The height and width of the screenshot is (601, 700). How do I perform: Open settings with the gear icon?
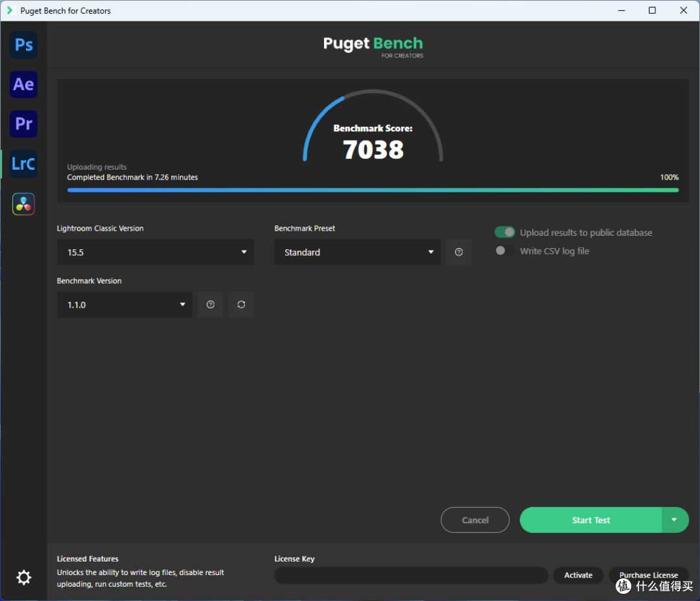click(x=24, y=577)
